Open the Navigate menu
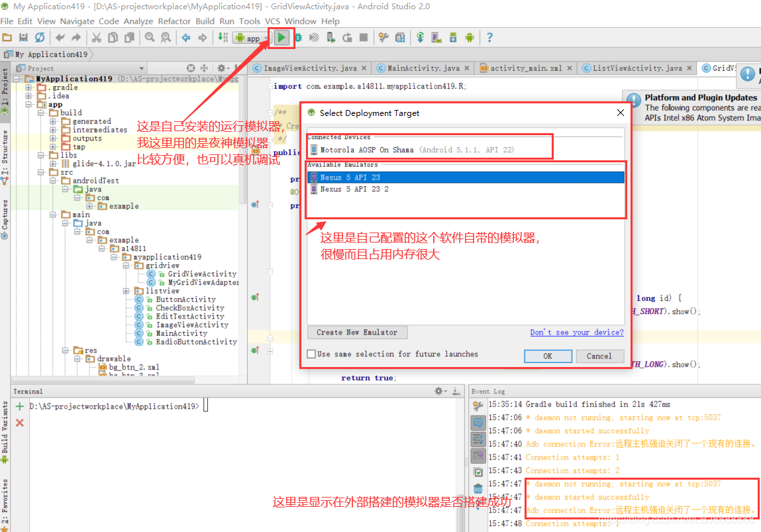Viewport: 761px width, 532px height. (77, 21)
